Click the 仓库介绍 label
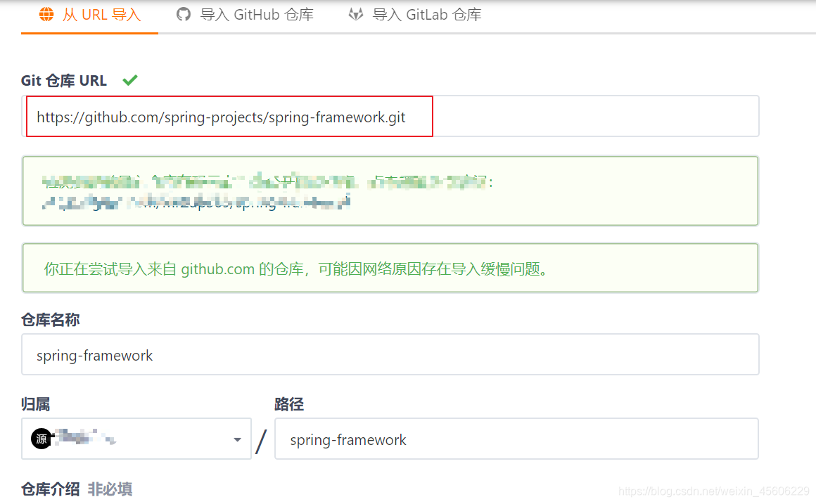 pyautogui.click(x=51, y=489)
